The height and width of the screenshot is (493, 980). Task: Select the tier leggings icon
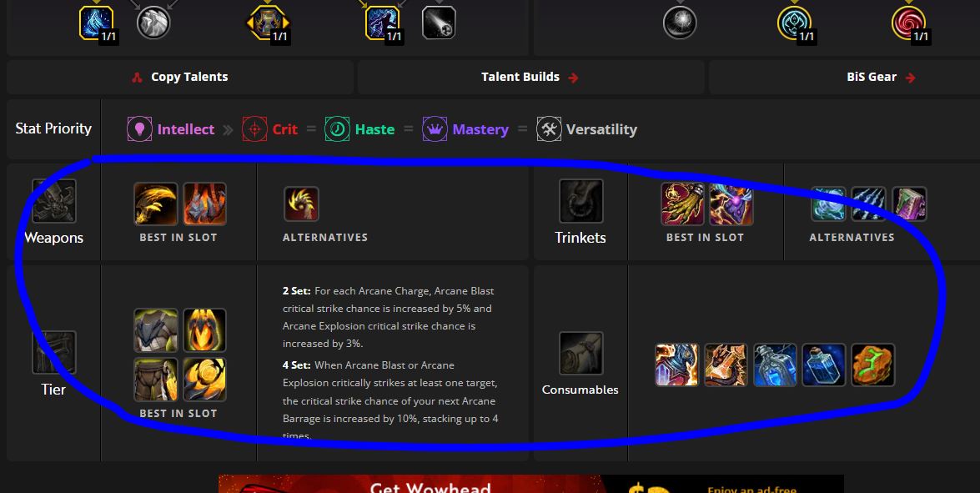[156, 380]
